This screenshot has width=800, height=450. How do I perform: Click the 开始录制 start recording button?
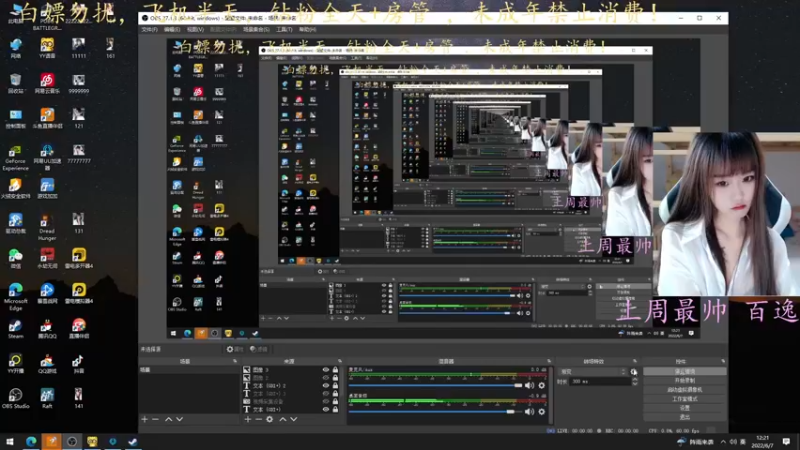click(x=685, y=381)
